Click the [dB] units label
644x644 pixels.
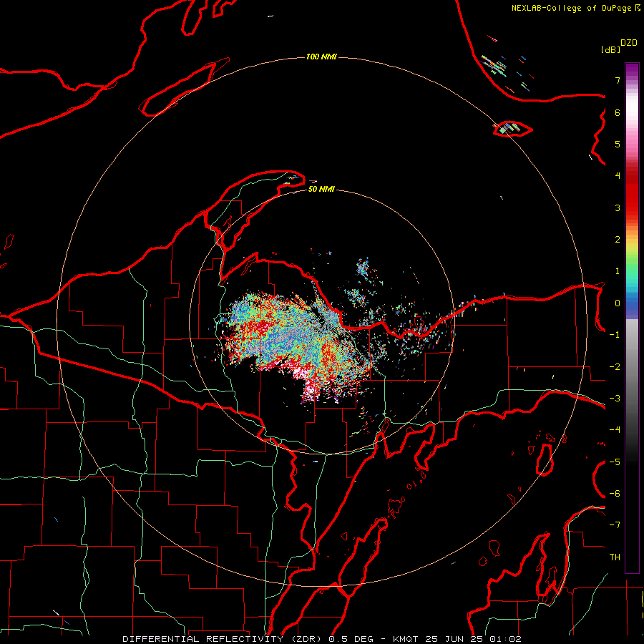[x=611, y=50]
